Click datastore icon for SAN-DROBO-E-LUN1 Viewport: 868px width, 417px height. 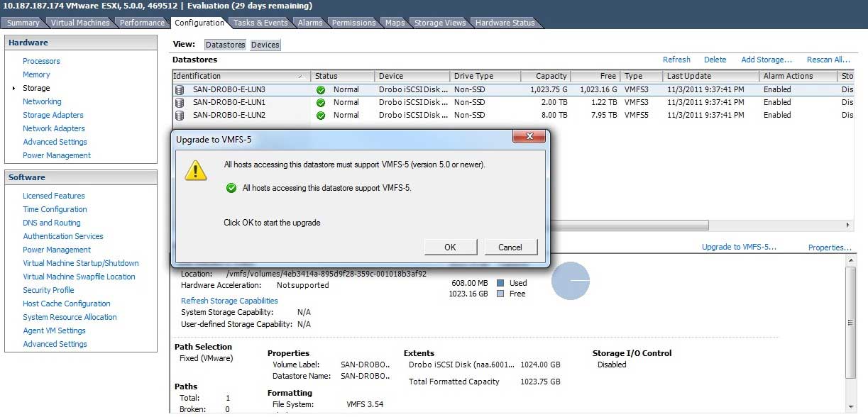(x=179, y=103)
